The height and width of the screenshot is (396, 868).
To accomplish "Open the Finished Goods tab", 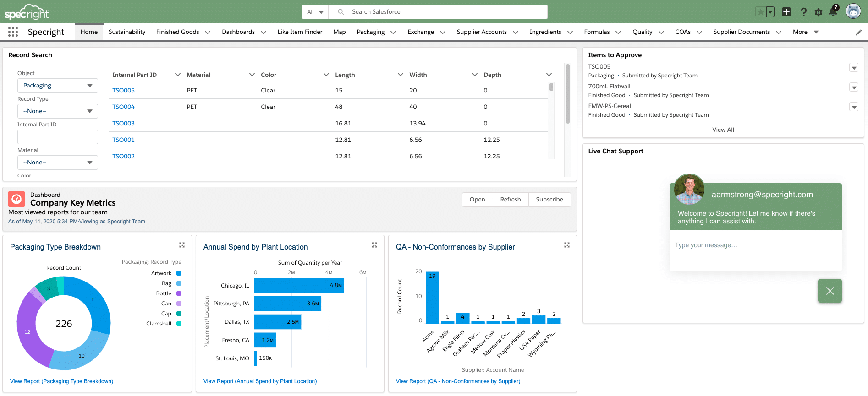I will (177, 32).
